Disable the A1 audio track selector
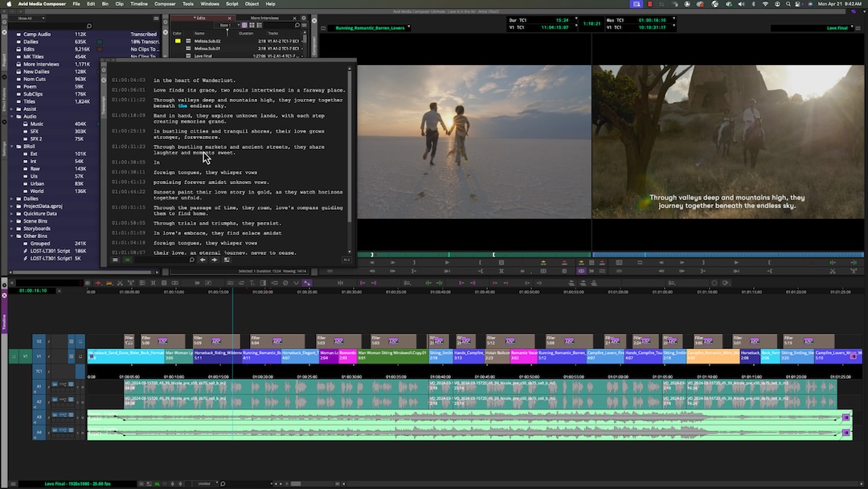868x489 pixels. (39, 385)
